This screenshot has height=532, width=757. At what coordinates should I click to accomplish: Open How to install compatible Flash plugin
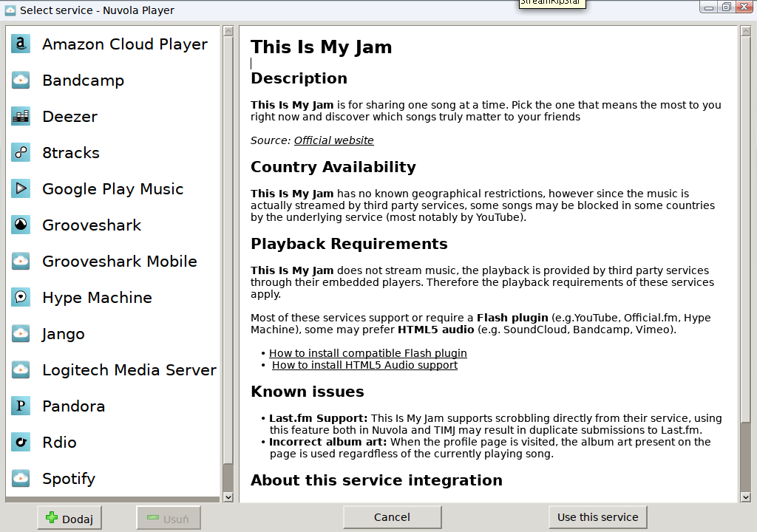click(367, 353)
